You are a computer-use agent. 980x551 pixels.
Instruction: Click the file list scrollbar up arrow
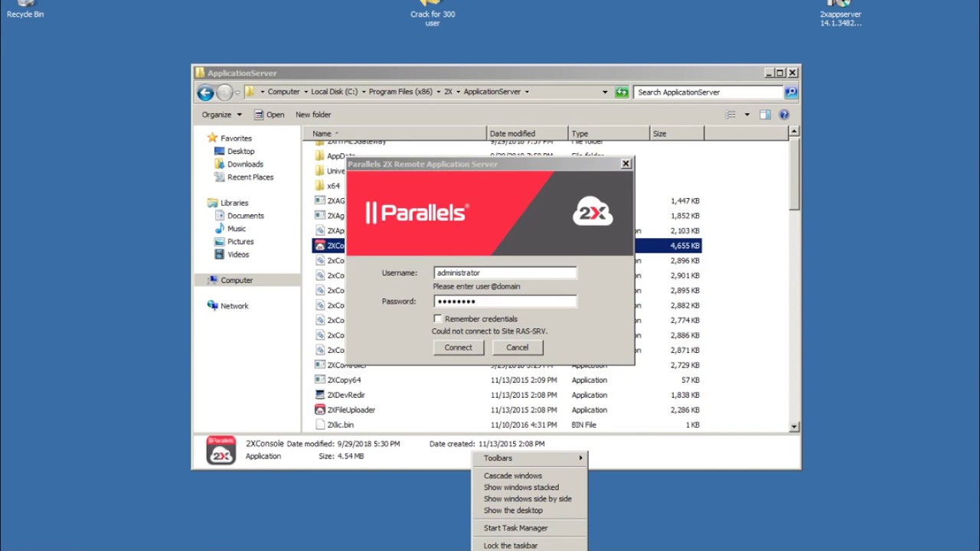click(x=794, y=132)
